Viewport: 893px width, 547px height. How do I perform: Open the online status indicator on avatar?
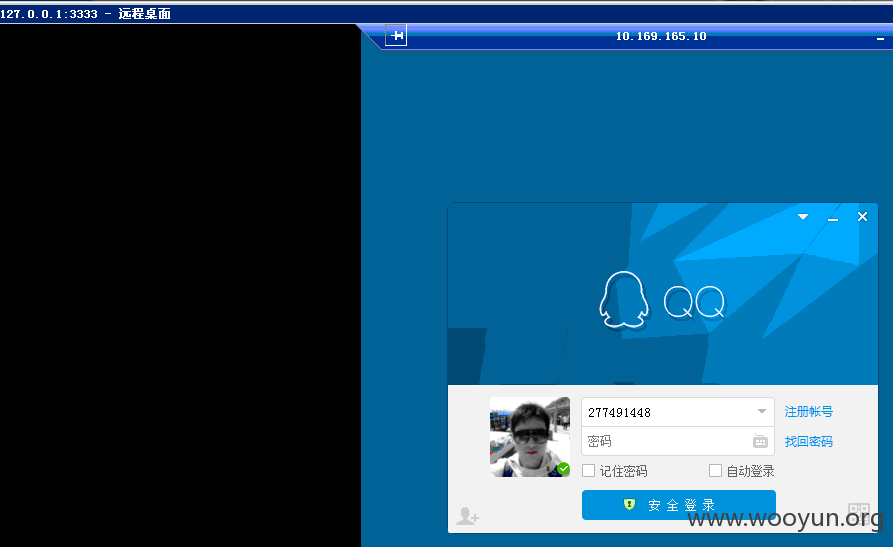pyautogui.click(x=563, y=469)
